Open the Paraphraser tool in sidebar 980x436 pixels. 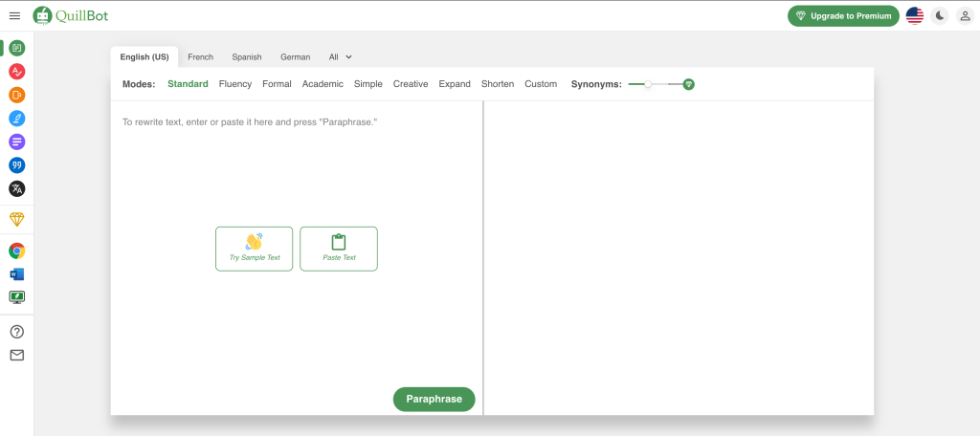tap(17, 48)
